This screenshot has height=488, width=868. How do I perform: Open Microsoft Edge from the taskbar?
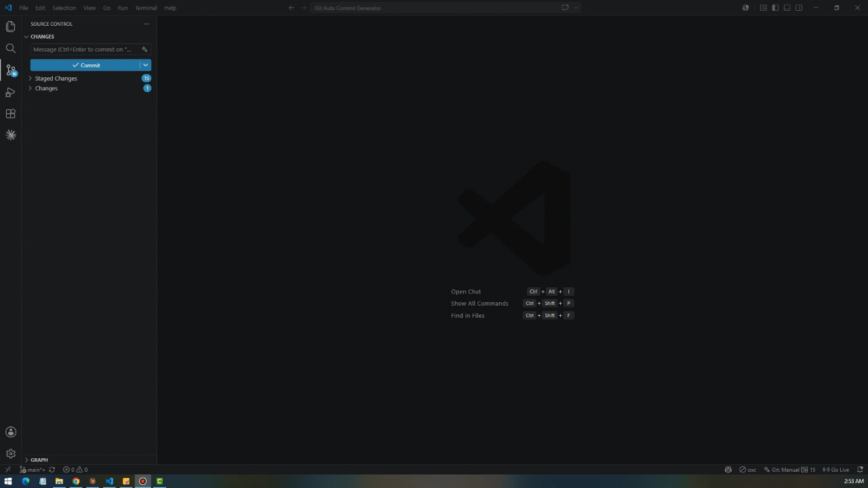26,481
